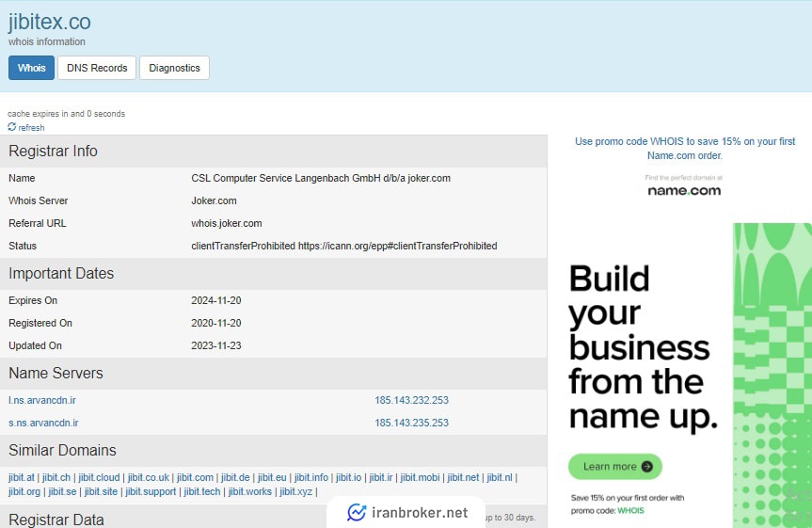
Task: Open similar domain jibit.io
Action: [x=348, y=477]
